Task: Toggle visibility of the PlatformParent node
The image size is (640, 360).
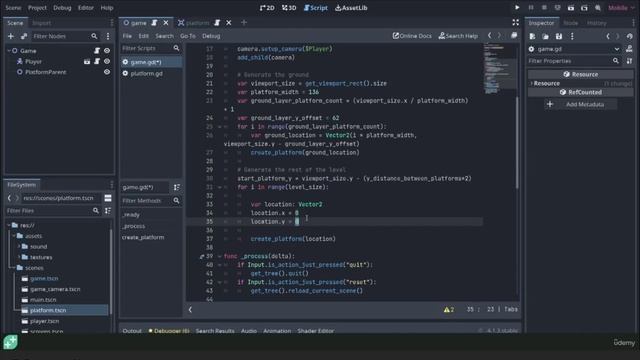Action: (107, 72)
